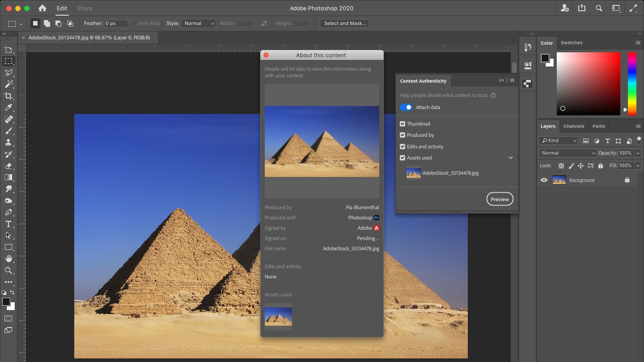
Task: Select the Magic Wand tool
Action: coord(9,84)
